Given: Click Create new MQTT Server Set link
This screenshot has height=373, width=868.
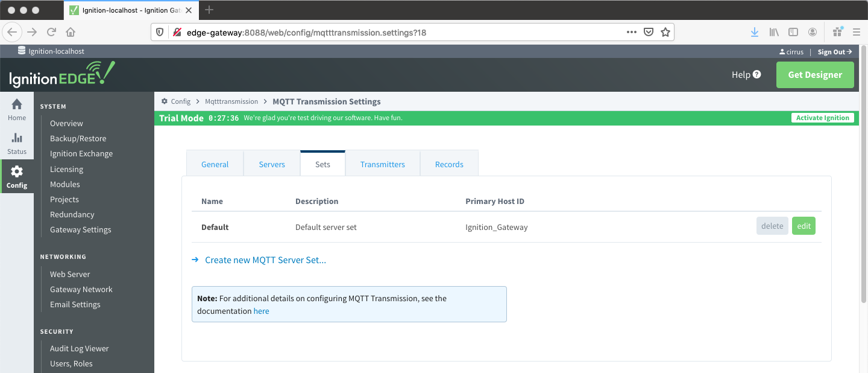Looking at the screenshot, I should (265, 260).
